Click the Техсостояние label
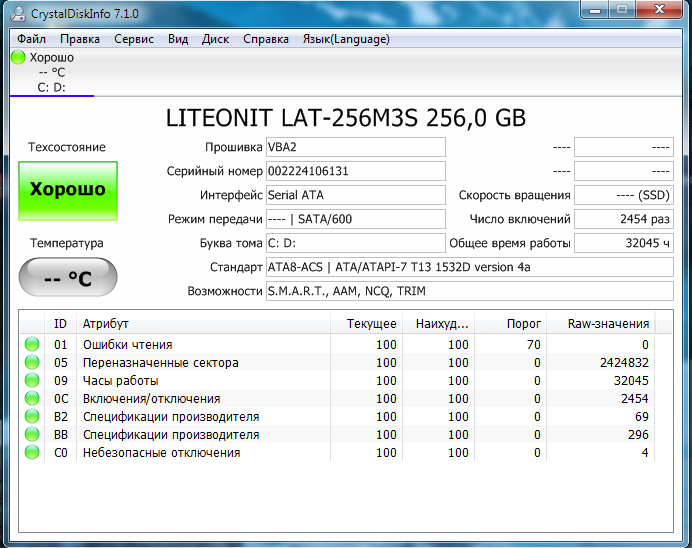692x548 pixels. coord(67,147)
